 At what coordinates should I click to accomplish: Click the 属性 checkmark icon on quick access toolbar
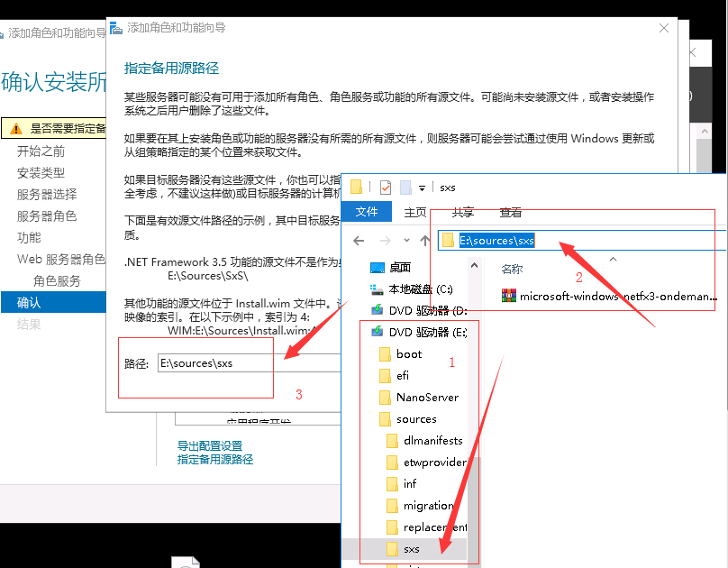(384, 187)
